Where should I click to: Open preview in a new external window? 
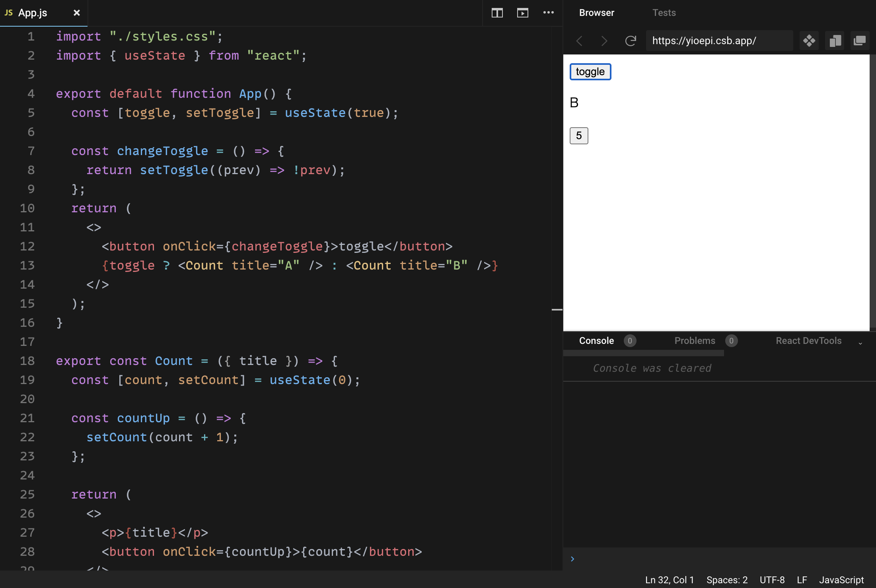860,41
